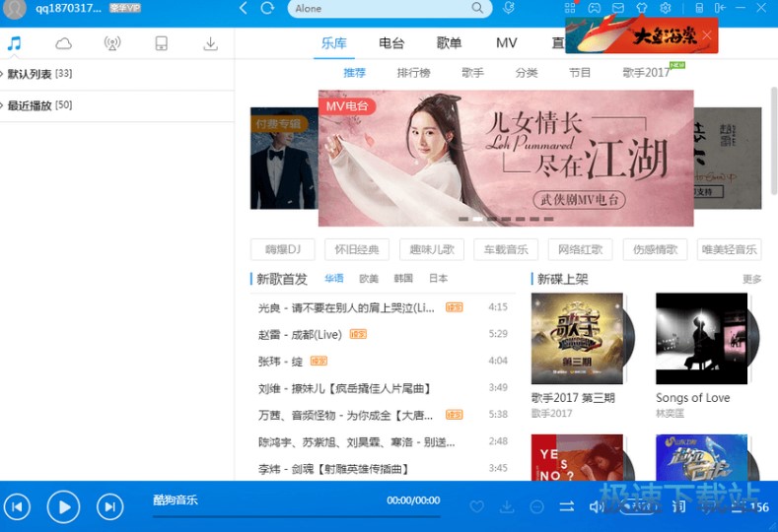Screen dimensions: 778x532
Task: Select the 推荐 sub-tab
Action: 354,73
